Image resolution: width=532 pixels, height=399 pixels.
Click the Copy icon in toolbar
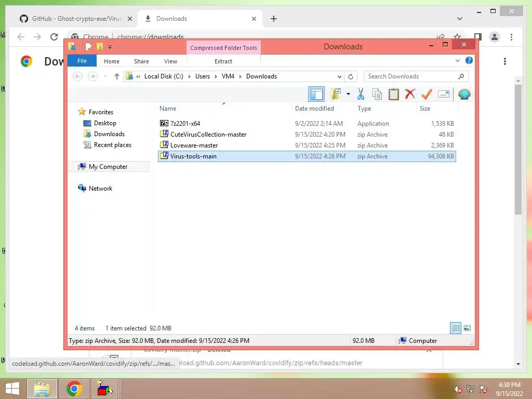[377, 94]
